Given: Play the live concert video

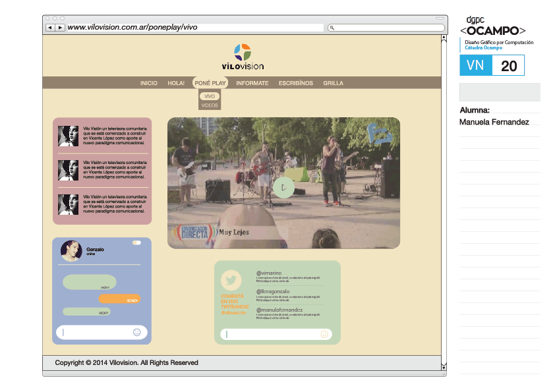Looking at the screenshot, I should pyautogui.click(x=283, y=188).
